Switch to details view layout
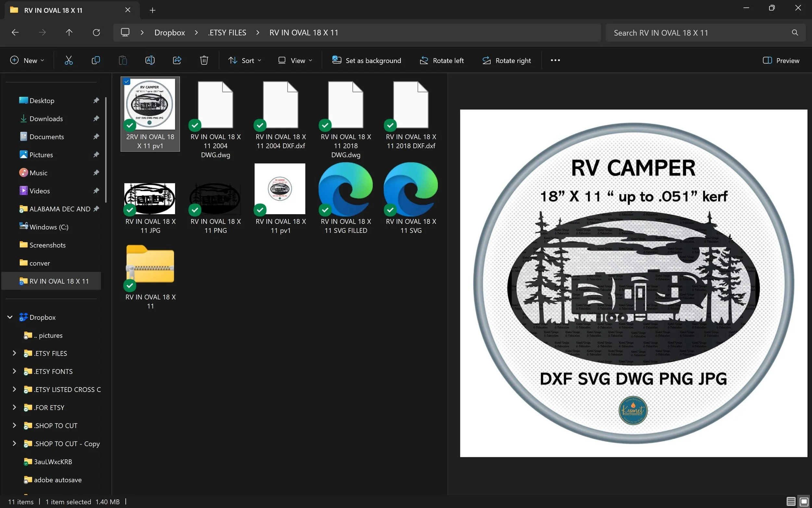Screen dimensions: 812x508 click(x=791, y=501)
